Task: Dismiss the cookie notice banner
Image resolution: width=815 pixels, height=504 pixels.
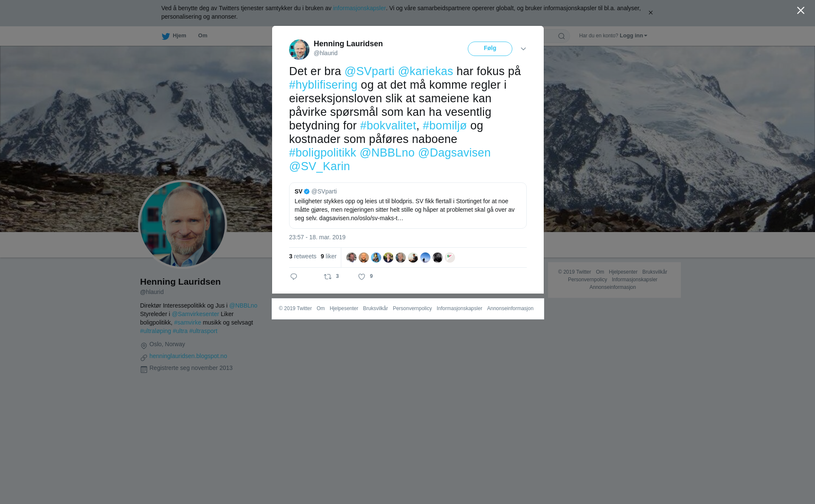Action: [x=650, y=13]
